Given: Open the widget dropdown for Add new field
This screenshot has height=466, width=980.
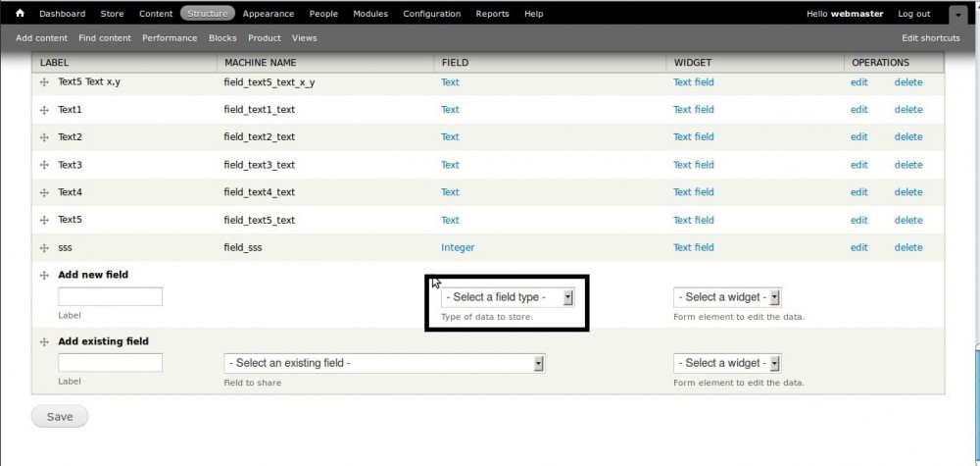Looking at the screenshot, I should tap(726, 297).
